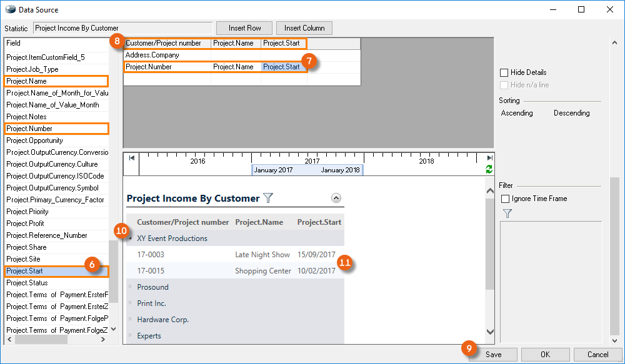Click the funnel icon in the Filter panel

(x=507, y=214)
